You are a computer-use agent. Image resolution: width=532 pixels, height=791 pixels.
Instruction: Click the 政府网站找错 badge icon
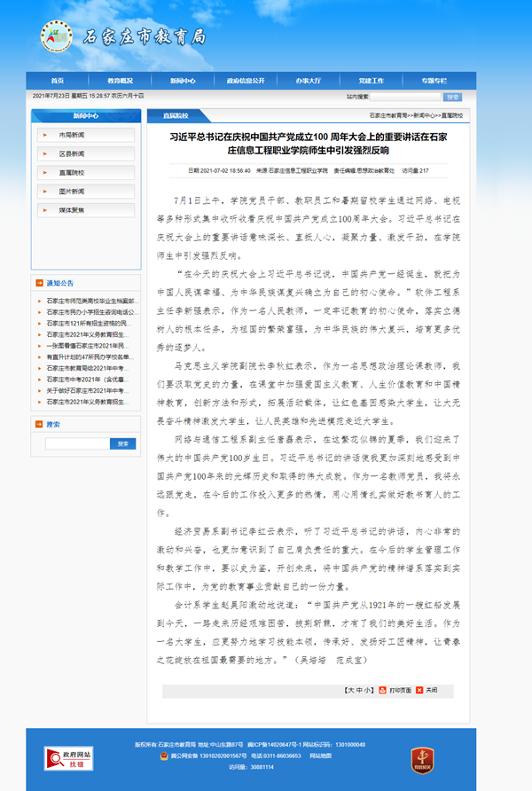[x=70, y=758]
